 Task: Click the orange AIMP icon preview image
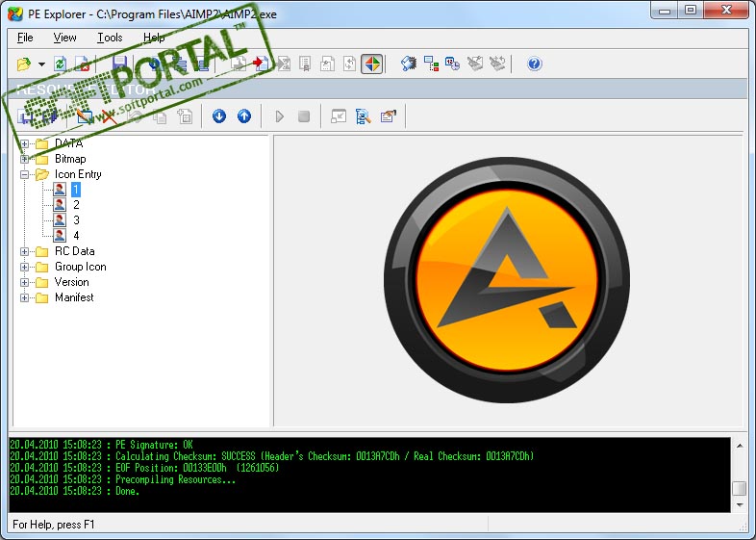tap(507, 280)
